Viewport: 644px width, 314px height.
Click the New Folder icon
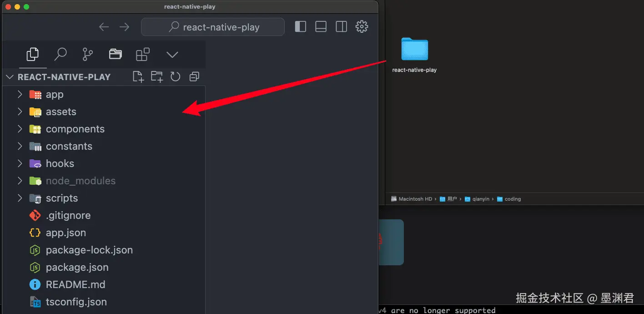click(157, 76)
